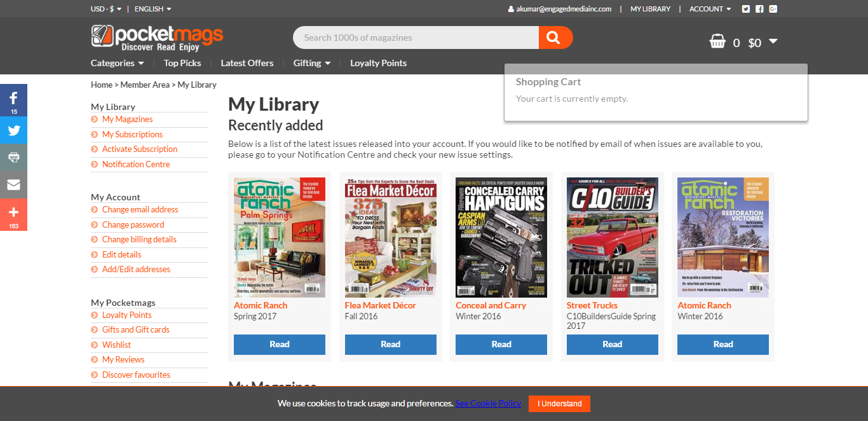Open My Subscriptions sidebar link
This screenshot has width=868, height=421.
click(x=132, y=134)
